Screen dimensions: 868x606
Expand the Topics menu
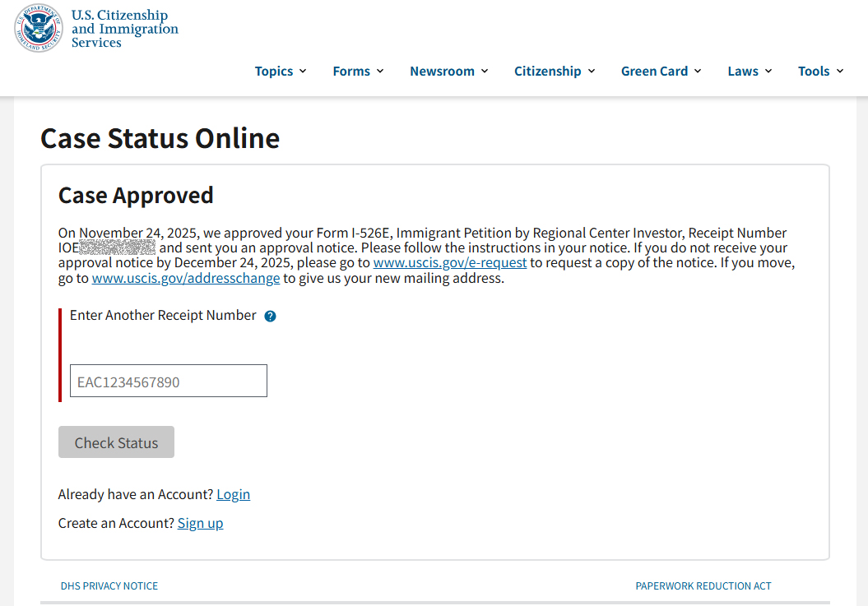[x=281, y=72]
